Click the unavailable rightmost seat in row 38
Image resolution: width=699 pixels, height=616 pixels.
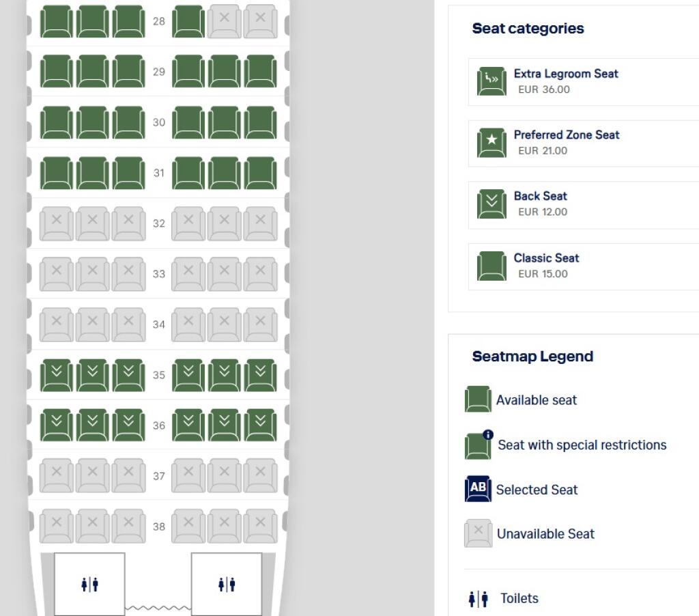click(x=260, y=527)
